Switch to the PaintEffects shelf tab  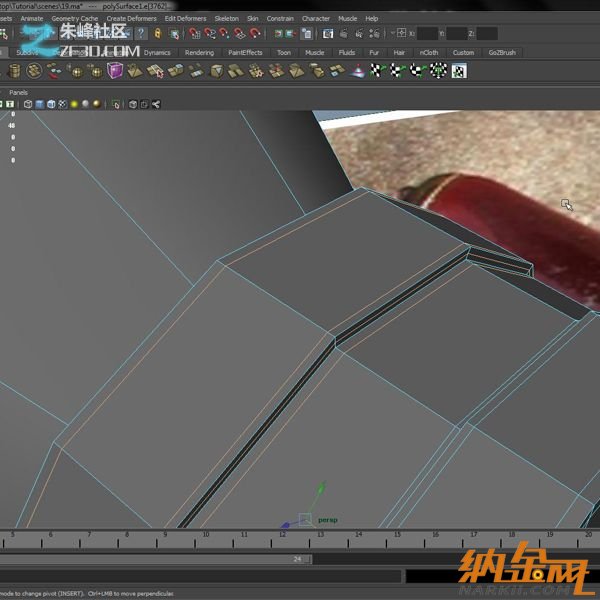[245, 52]
